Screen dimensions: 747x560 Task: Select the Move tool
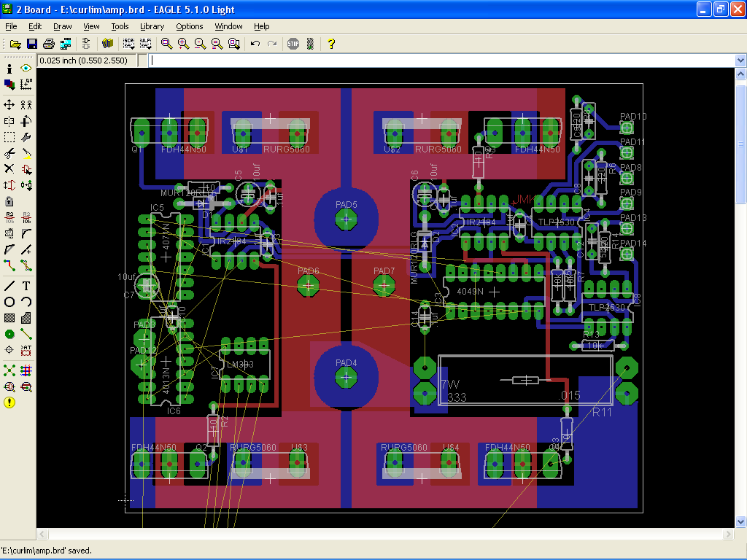pos(9,105)
